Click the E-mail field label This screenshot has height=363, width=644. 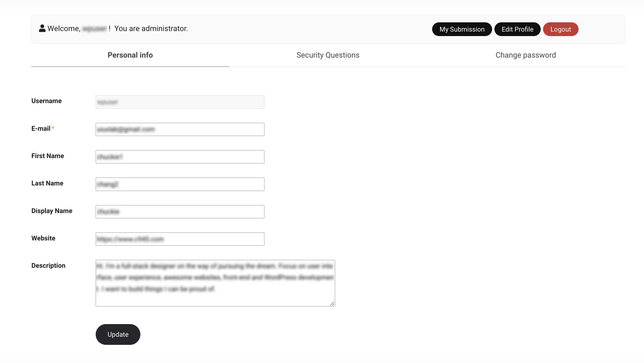(x=41, y=129)
